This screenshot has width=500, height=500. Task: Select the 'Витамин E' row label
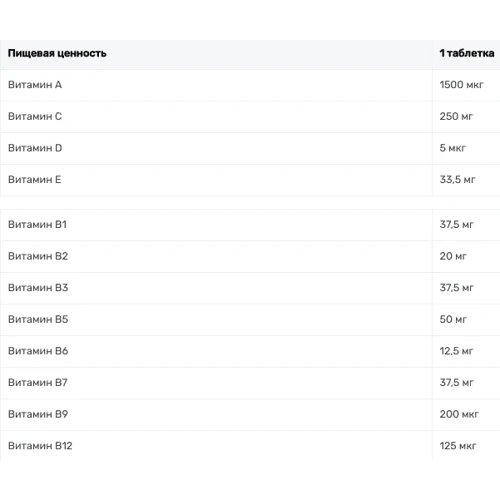click(35, 179)
